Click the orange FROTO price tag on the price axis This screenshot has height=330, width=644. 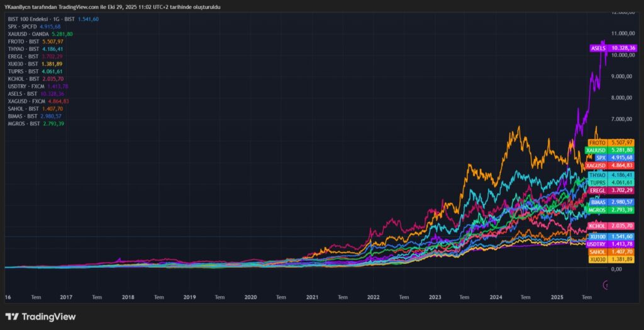[611, 142]
